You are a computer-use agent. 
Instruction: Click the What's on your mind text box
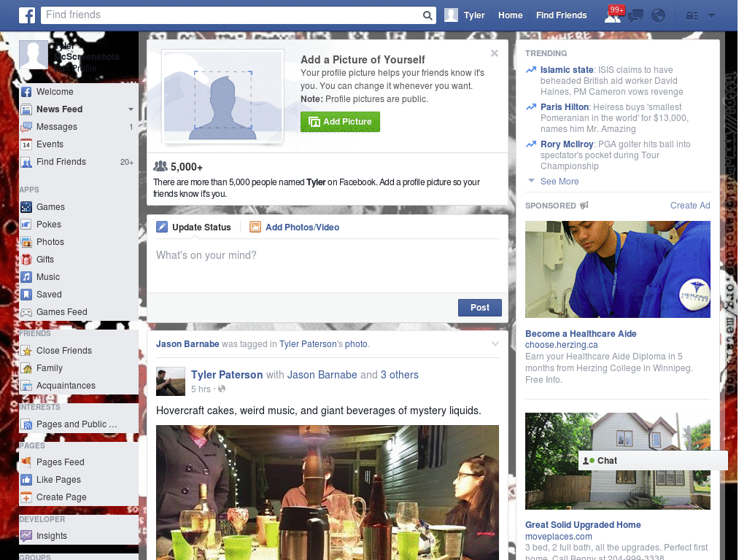point(328,265)
